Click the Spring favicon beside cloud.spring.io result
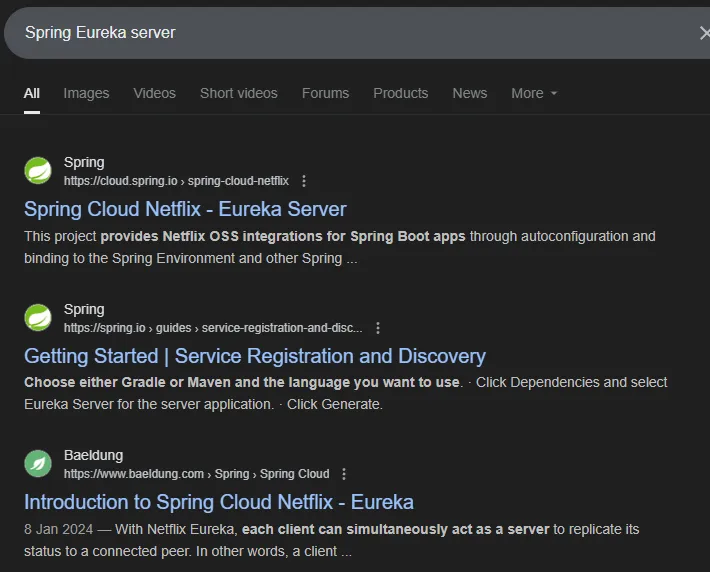 click(38, 171)
